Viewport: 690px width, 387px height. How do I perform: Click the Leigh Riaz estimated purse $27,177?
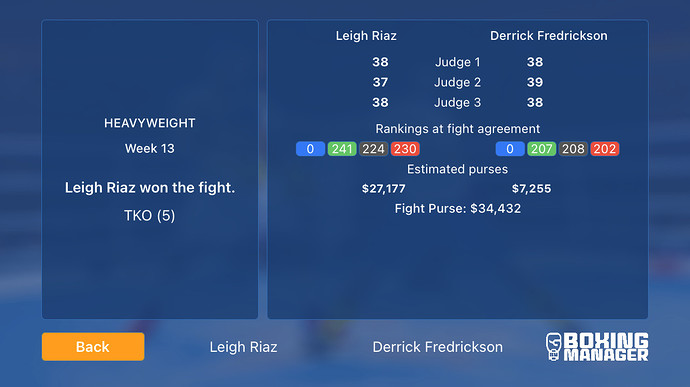point(383,189)
